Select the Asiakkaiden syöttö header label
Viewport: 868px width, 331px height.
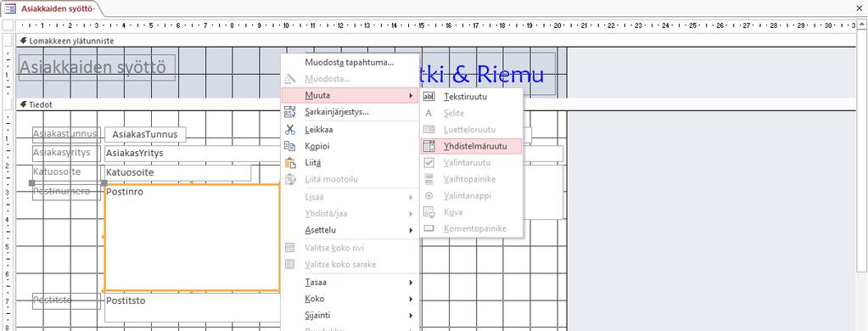(97, 67)
